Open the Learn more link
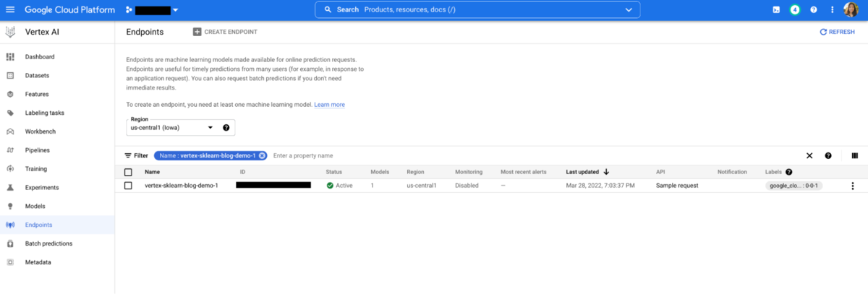The image size is (868, 294). tap(329, 105)
